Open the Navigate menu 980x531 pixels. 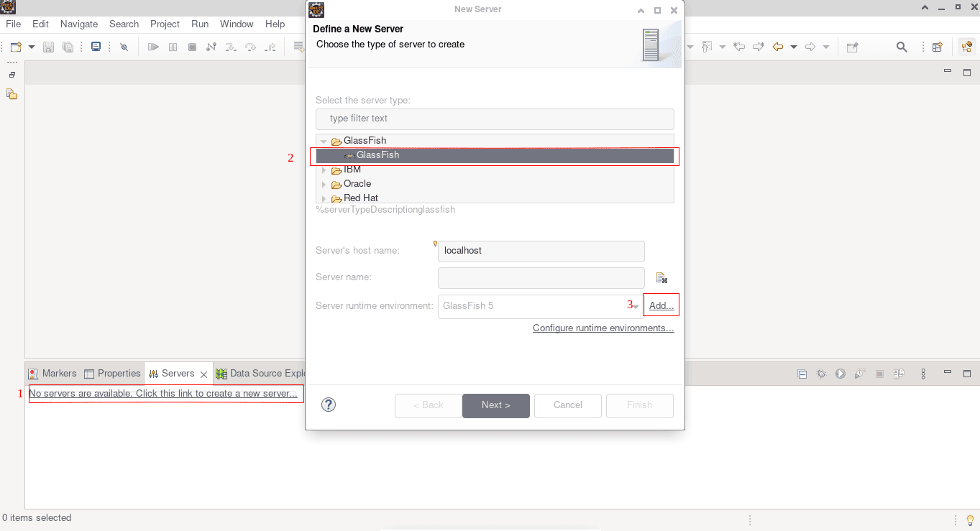coord(79,24)
